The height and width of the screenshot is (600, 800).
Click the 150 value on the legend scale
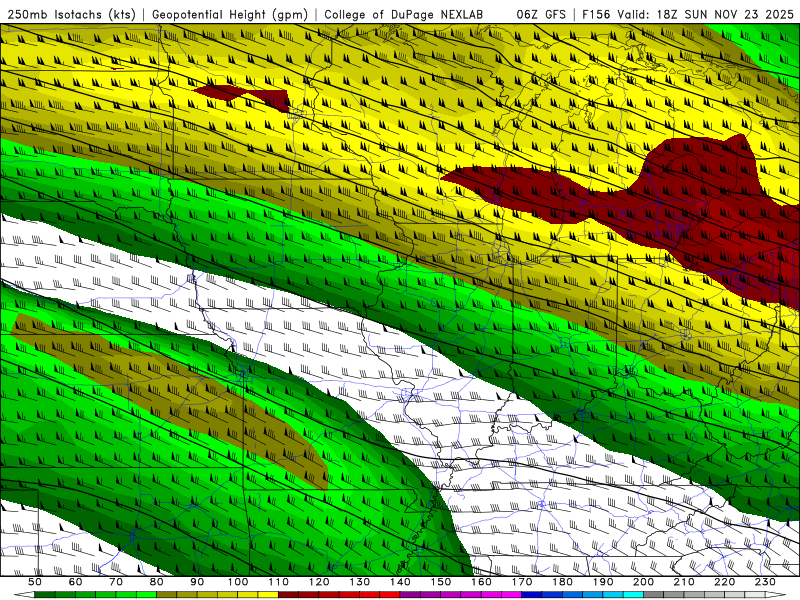click(441, 582)
